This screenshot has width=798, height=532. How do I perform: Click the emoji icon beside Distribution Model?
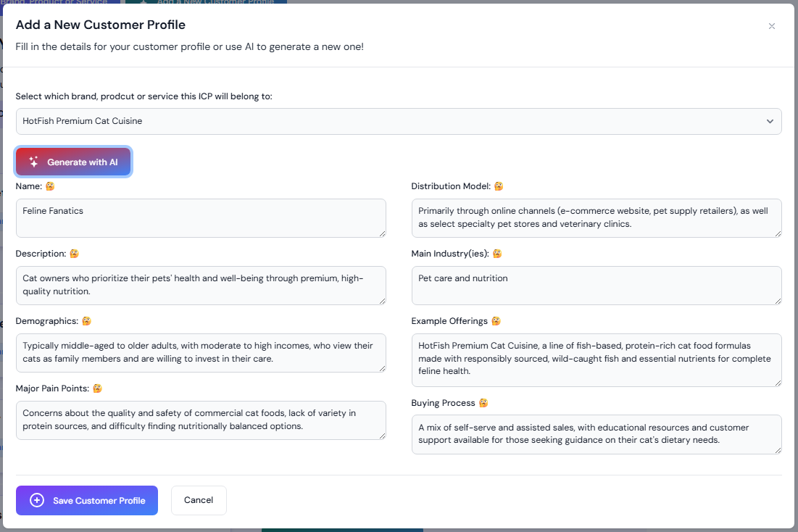[x=499, y=186]
